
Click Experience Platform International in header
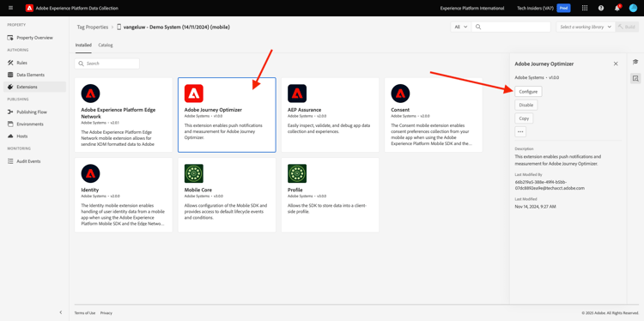472,8
